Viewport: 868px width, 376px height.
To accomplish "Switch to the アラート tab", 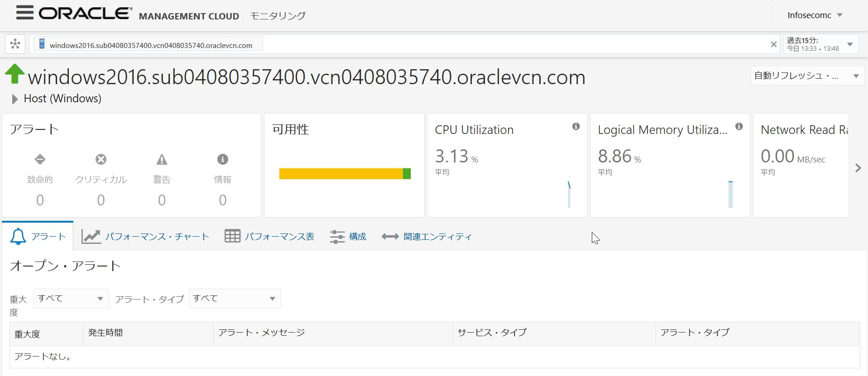I will [x=38, y=236].
